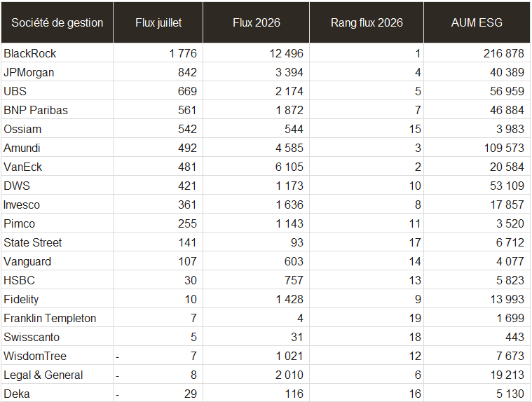The width and height of the screenshot is (532, 402).
Task: Select BlackRock's Flux 2026 value 12 496
Action: [287, 53]
